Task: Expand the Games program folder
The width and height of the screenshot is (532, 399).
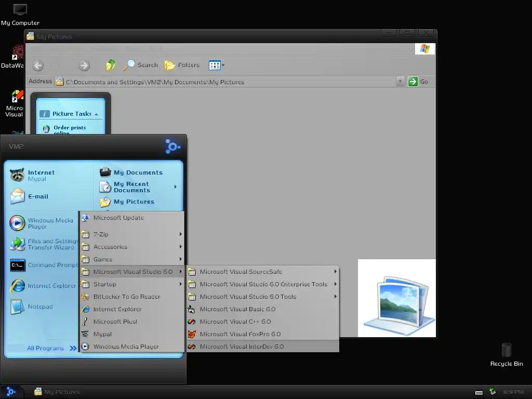Action: coord(132,260)
